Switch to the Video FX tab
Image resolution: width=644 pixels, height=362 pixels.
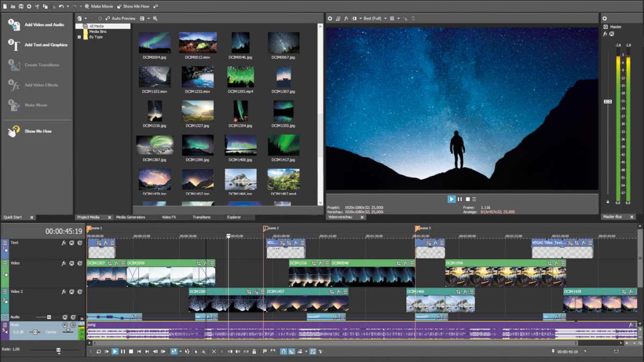click(x=169, y=217)
